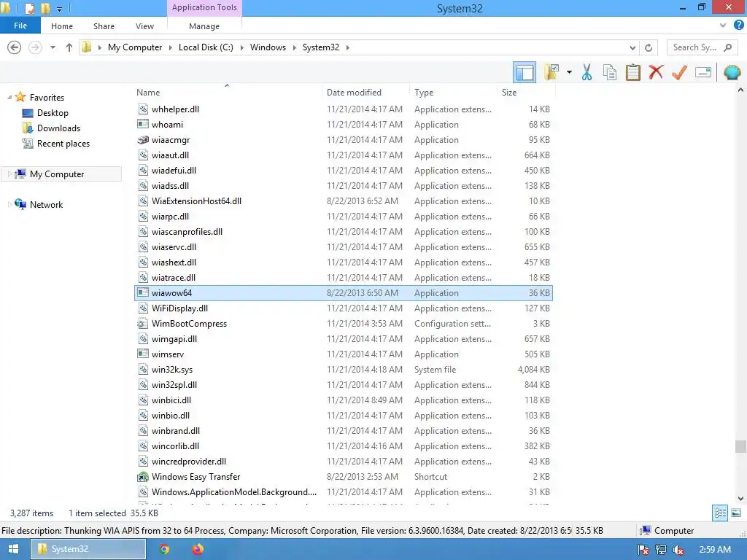Click the orange checkmark Properties icon

(x=679, y=72)
